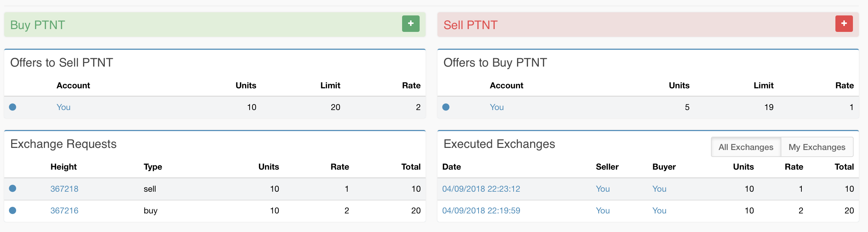Open block height 367218 link
Image resolution: width=868 pixels, height=232 pixels.
(x=64, y=189)
